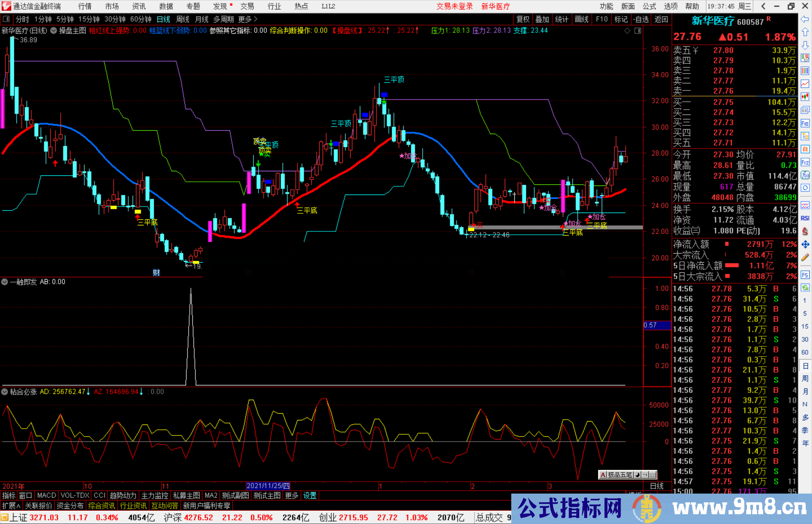Toggle the circle beside 操盘主图 indicator
This screenshot has width=812, height=524.
54,30
